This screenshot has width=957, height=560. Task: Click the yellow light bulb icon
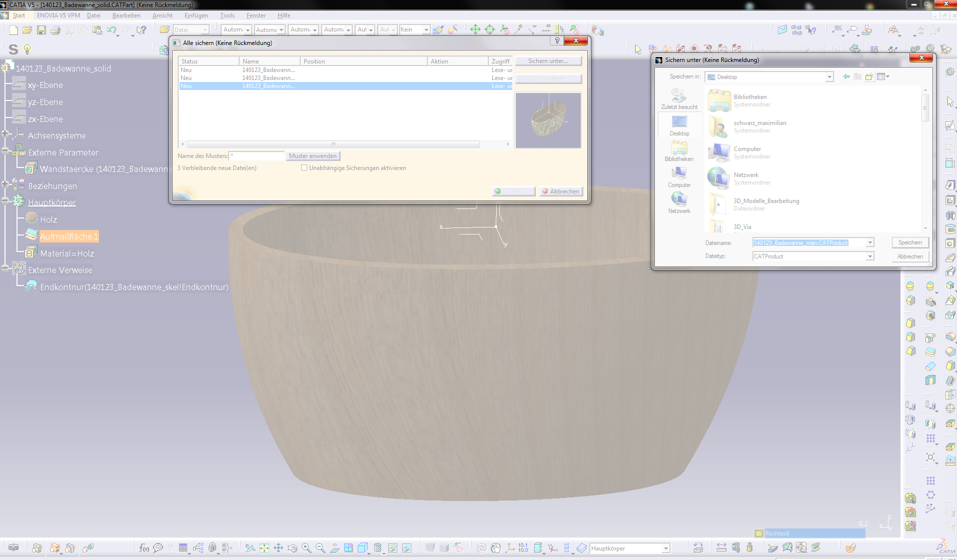click(28, 49)
